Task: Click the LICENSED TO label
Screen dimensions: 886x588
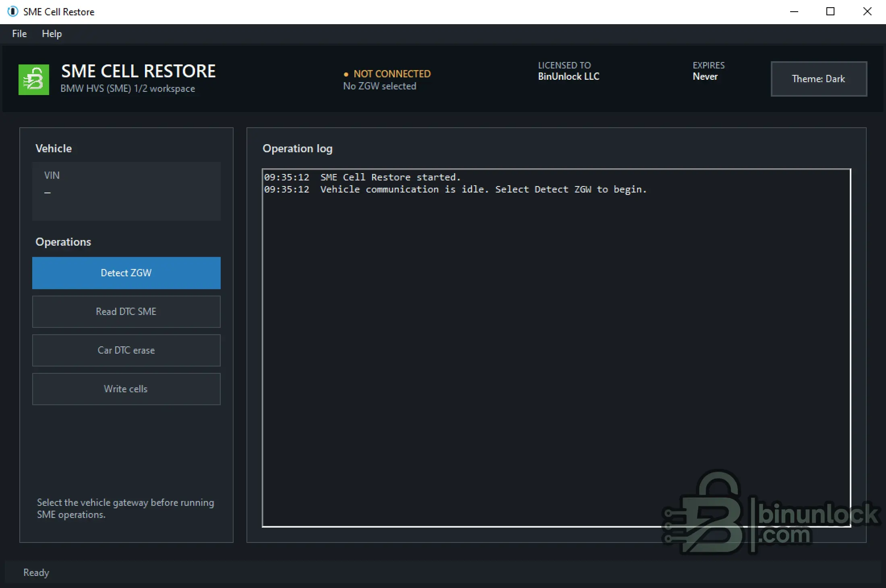Action: [x=564, y=65]
